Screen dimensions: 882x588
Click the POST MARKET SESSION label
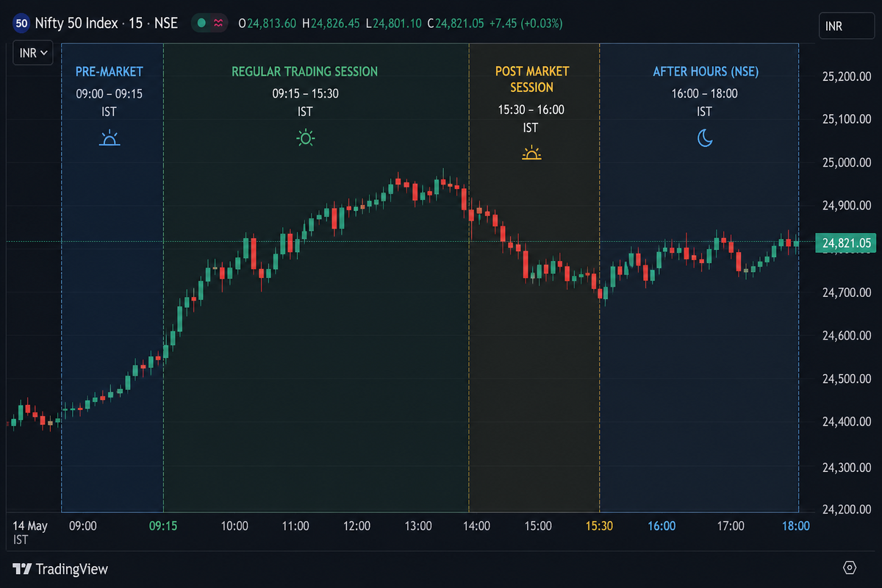532,79
